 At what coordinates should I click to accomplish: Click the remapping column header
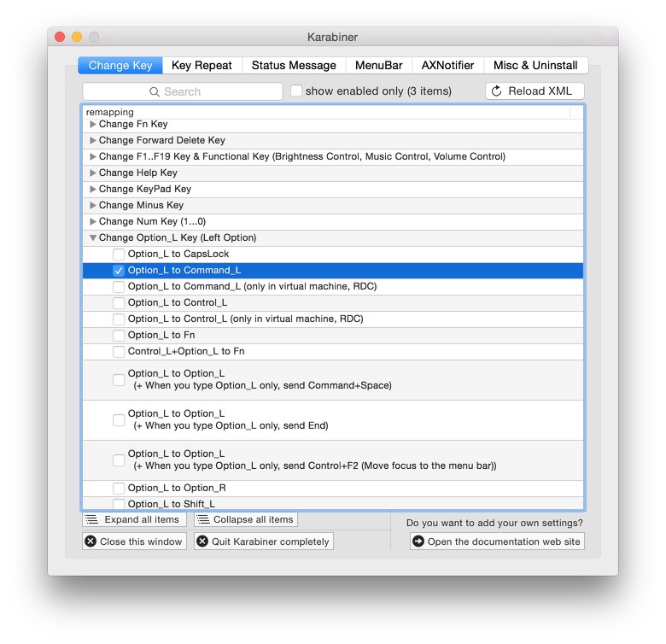pyautogui.click(x=326, y=112)
